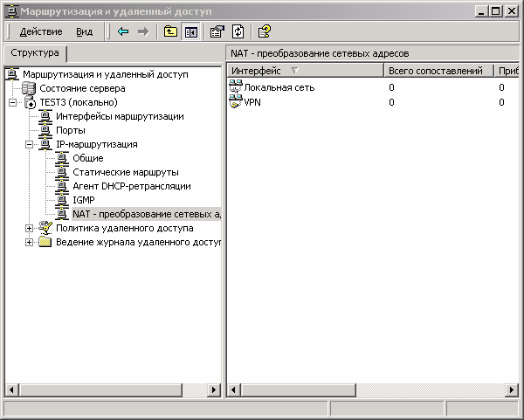The image size is (524, 420).
Task: Collapse the IP-маршрутизация tree branch
Action: pyautogui.click(x=29, y=144)
